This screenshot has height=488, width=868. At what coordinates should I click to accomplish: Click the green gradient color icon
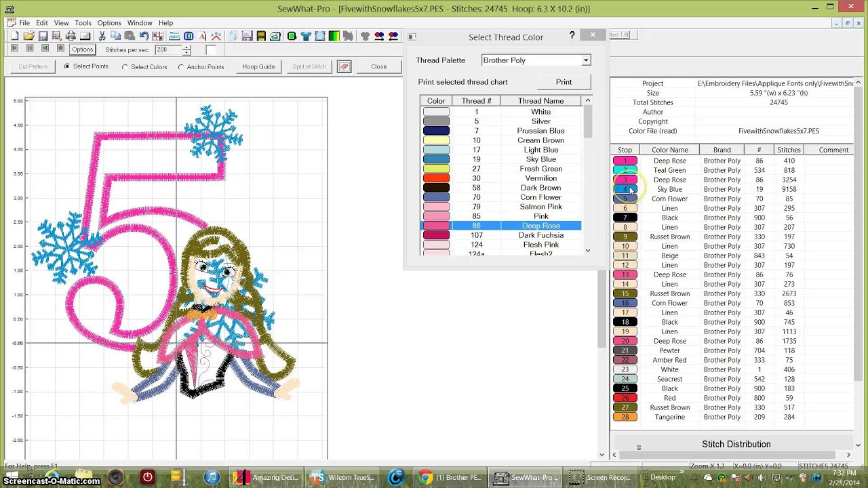point(334,36)
